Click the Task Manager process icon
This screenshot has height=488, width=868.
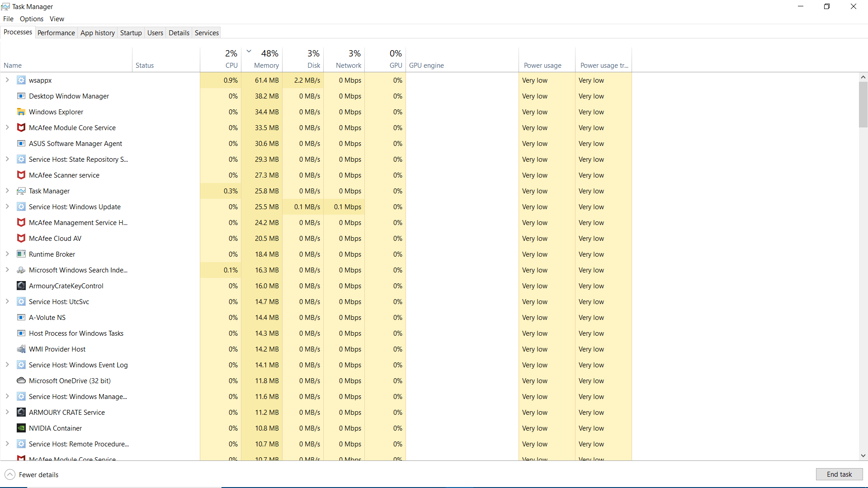(21, 191)
